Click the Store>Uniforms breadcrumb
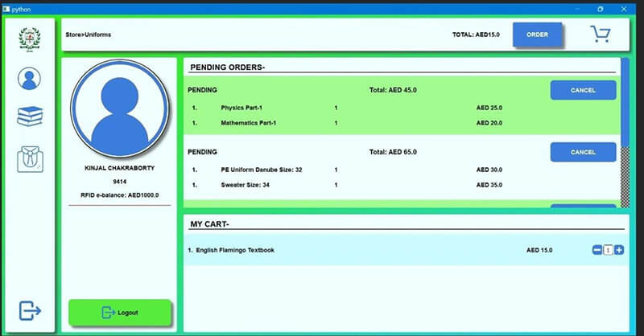 coord(89,35)
